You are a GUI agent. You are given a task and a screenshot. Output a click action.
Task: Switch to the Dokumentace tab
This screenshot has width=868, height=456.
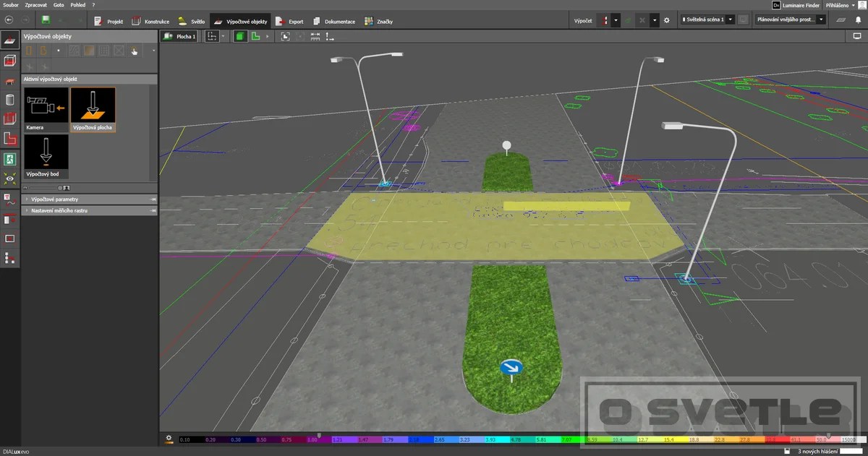click(333, 21)
